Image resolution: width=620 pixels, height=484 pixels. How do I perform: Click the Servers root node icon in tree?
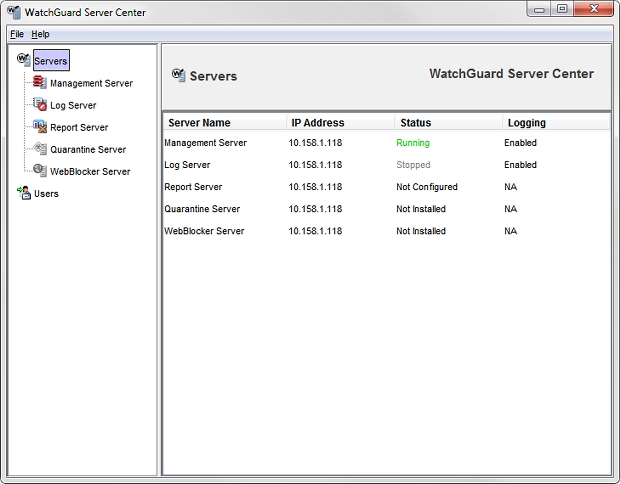tap(24, 60)
